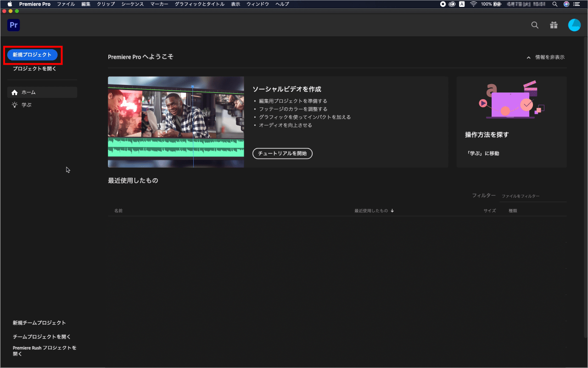
Task: Open the 編集 menu
Action: [86, 4]
